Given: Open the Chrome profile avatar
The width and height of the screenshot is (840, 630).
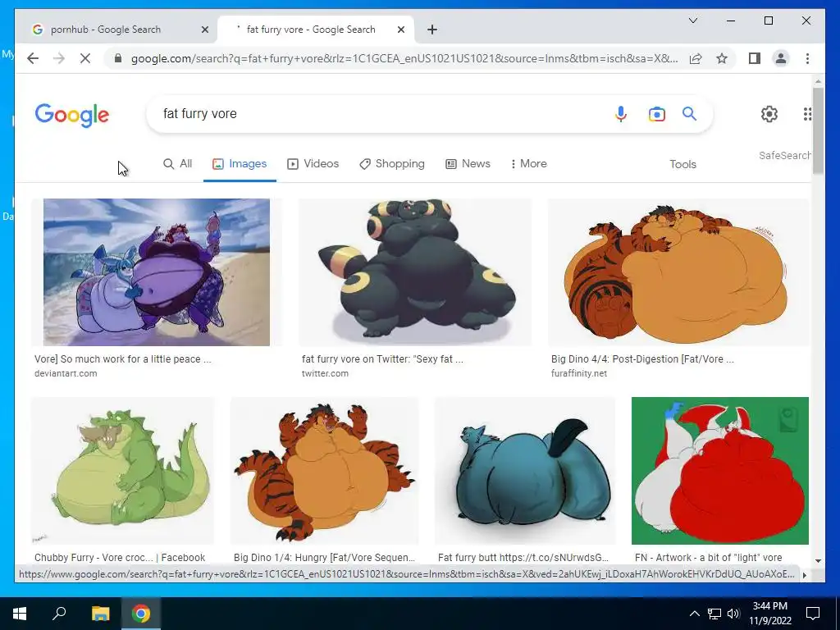Looking at the screenshot, I should click(x=781, y=58).
